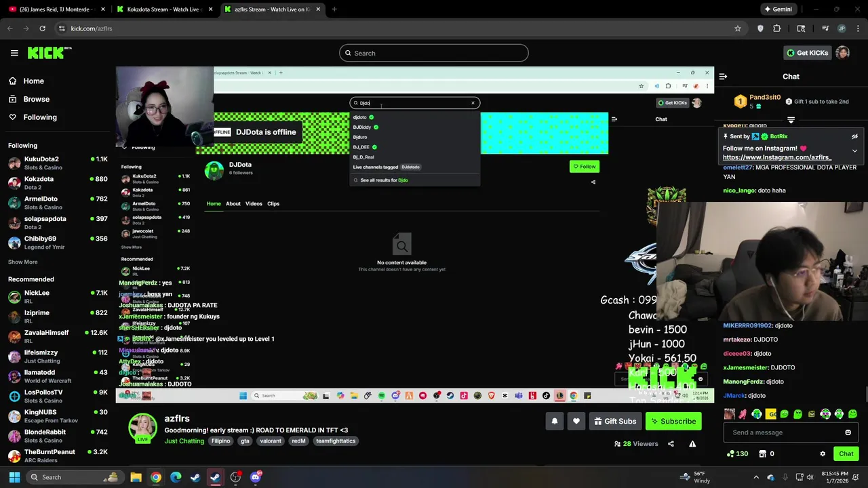
Task: Click the Gemini button
Action: [778, 9]
